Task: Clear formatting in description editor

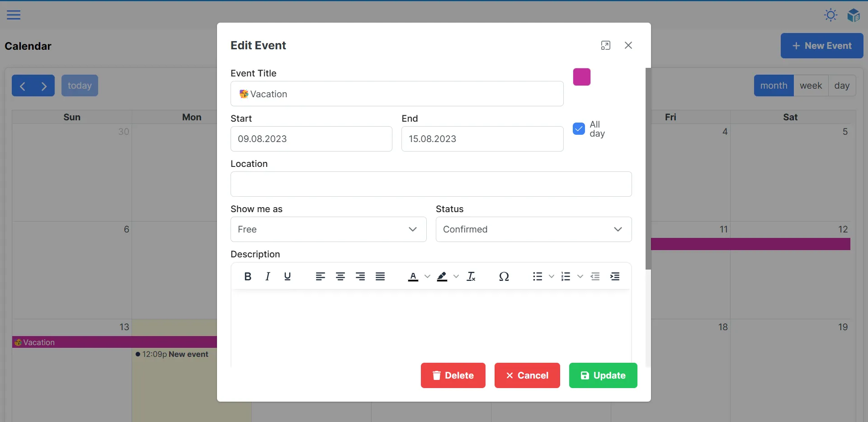Action: (x=471, y=276)
